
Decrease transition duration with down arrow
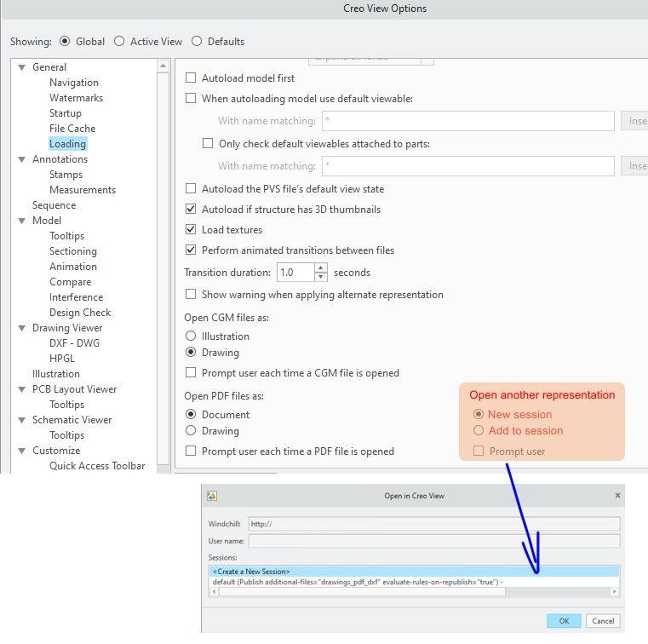click(321, 277)
